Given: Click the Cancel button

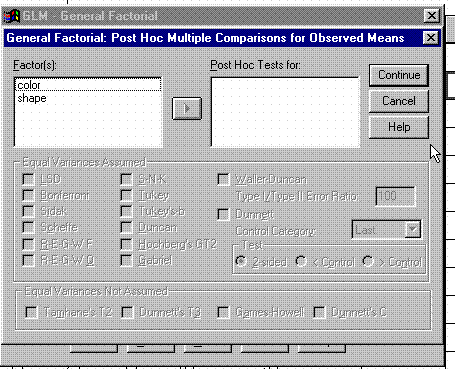Looking at the screenshot, I should [x=399, y=101].
